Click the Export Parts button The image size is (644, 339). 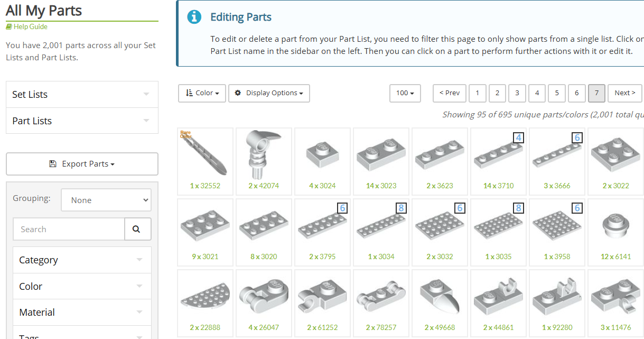82,164
